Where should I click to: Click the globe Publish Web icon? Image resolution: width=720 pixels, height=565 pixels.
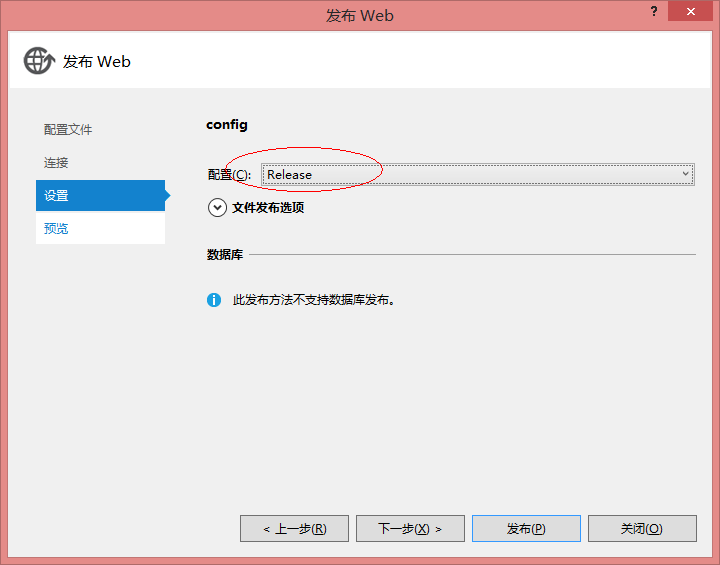click(x=39, y=61)
